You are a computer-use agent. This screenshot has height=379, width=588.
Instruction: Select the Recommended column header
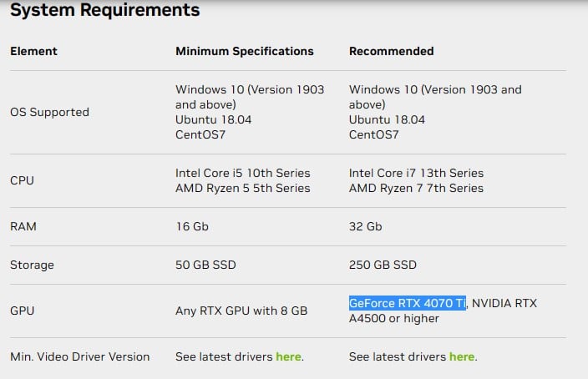pos(392,51)
